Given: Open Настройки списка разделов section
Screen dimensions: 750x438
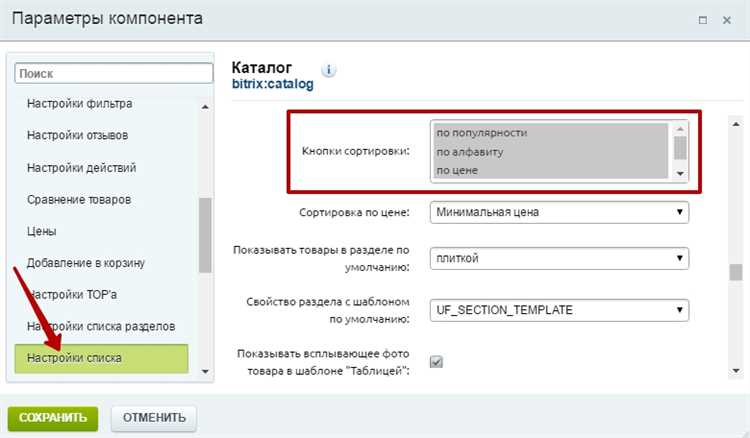Looking at the screenshot, I should pyautogui.click(x=101, y=327).
